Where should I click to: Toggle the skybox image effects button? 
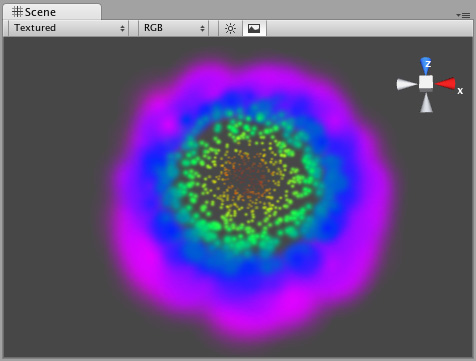coord(254,28)
